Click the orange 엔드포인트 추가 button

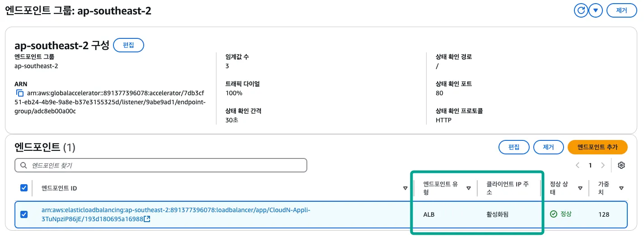[597, 147]
